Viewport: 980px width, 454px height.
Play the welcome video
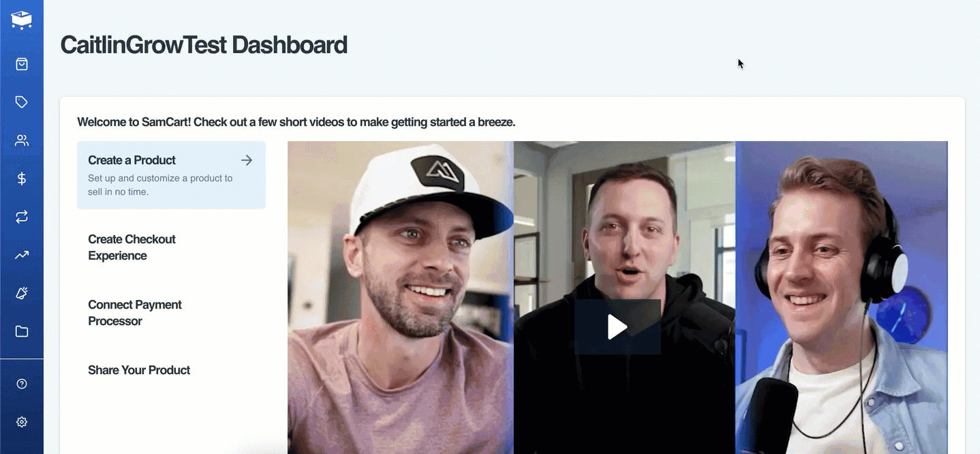pos(617,327)
